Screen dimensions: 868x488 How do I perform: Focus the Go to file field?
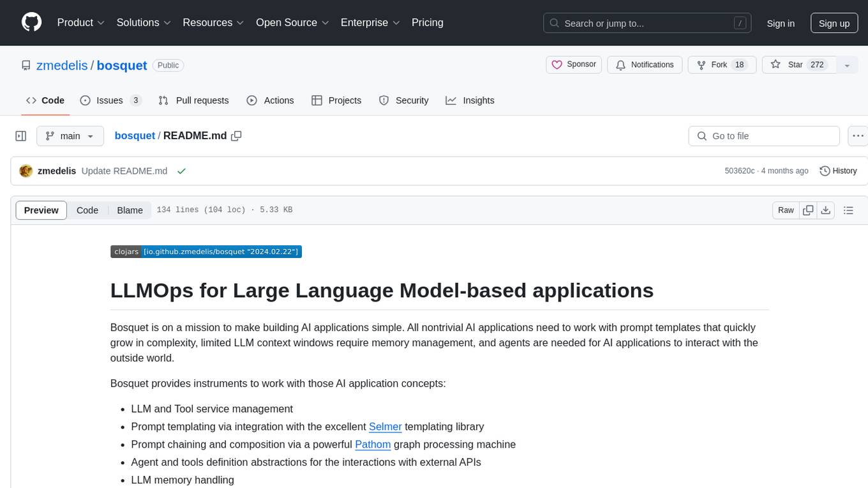(x=764, y=136)
